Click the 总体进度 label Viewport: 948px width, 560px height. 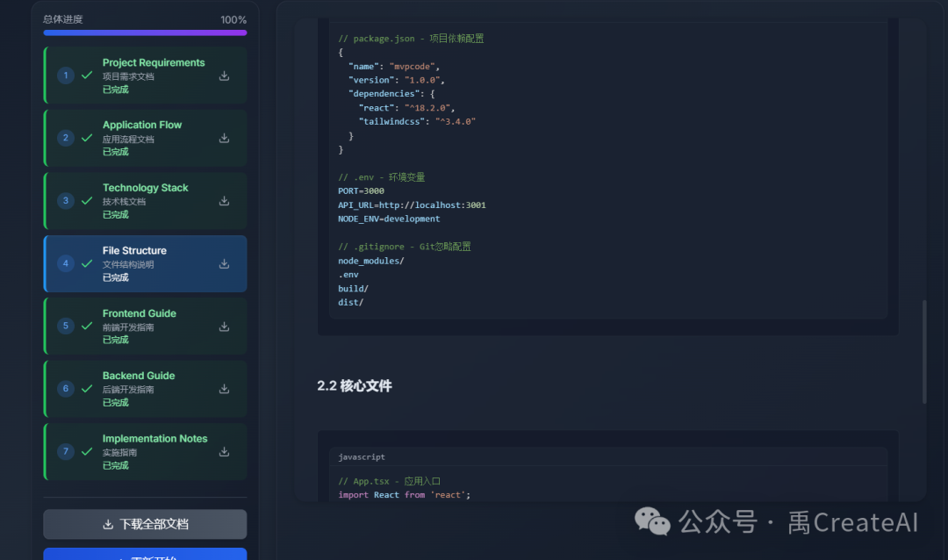click(x=63, y=19)
